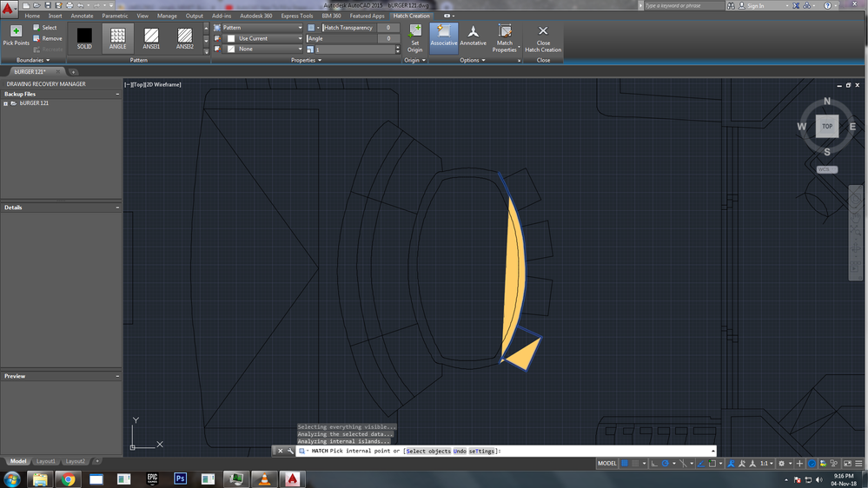Click the MODEL space button in status bar

point(606,463)
